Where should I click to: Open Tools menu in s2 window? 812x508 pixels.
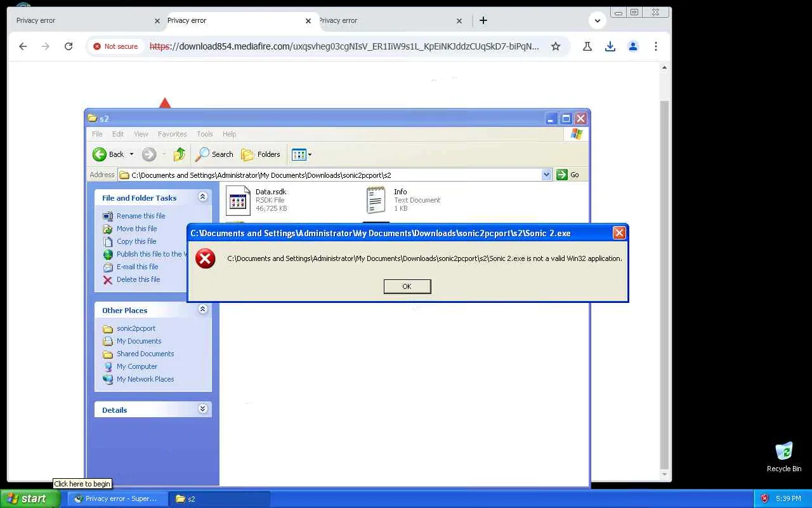204,134
